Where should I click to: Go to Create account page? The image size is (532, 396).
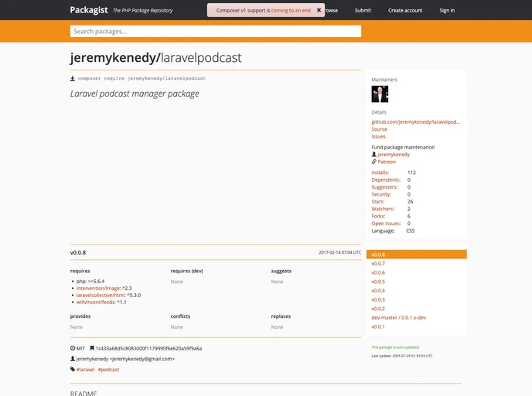(405, 11)
